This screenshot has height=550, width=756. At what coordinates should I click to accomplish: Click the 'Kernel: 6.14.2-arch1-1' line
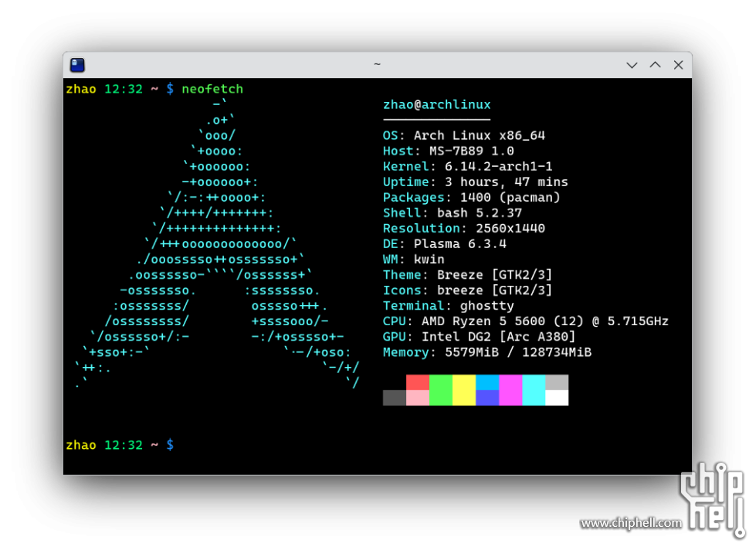(468, 166)
